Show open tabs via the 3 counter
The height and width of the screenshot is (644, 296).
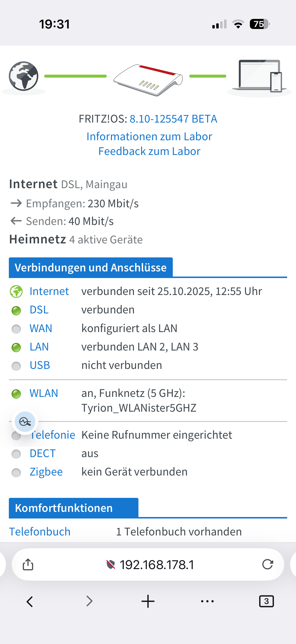pyautogui.click(x=267, y=601)
